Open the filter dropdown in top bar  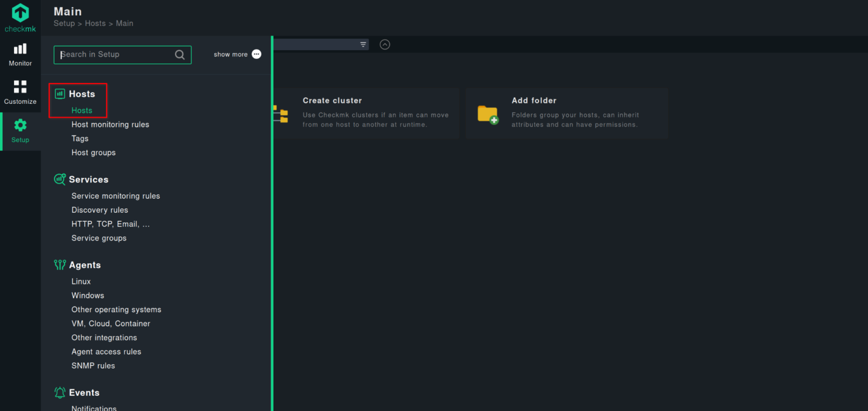(x=363, y=45)
